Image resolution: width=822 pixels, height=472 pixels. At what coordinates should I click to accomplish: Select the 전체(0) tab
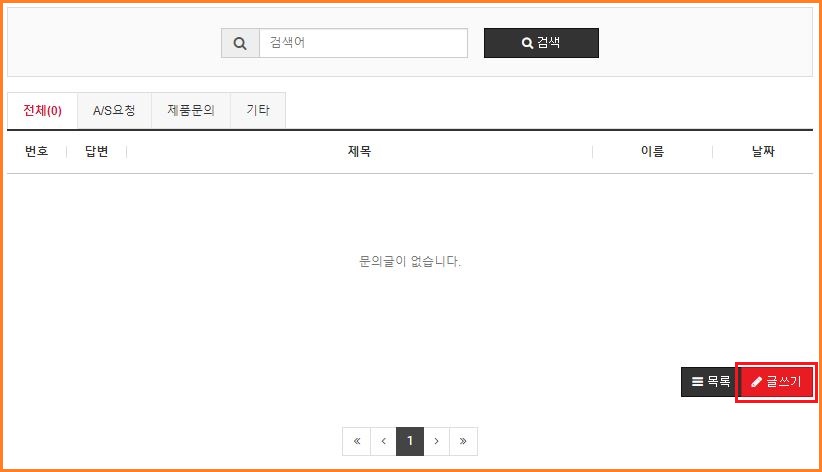(x=42, y=111)
